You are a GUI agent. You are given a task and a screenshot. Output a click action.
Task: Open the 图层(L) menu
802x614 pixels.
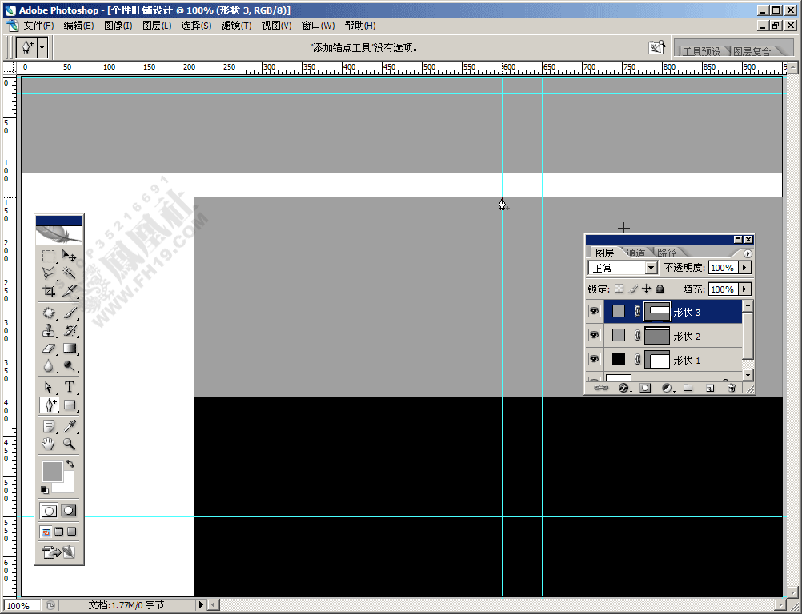pos(157,26)
